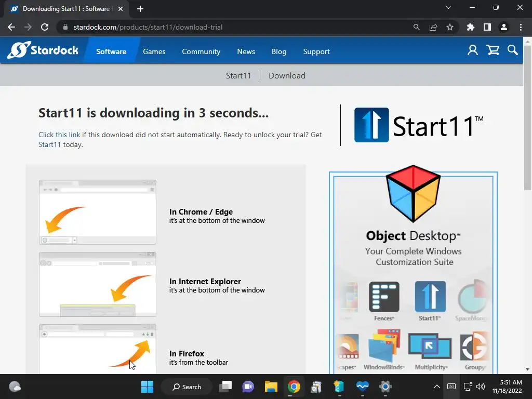Select the Download sub-navigation tab
The height and width of the screenshot is (399, 532).
287,75
